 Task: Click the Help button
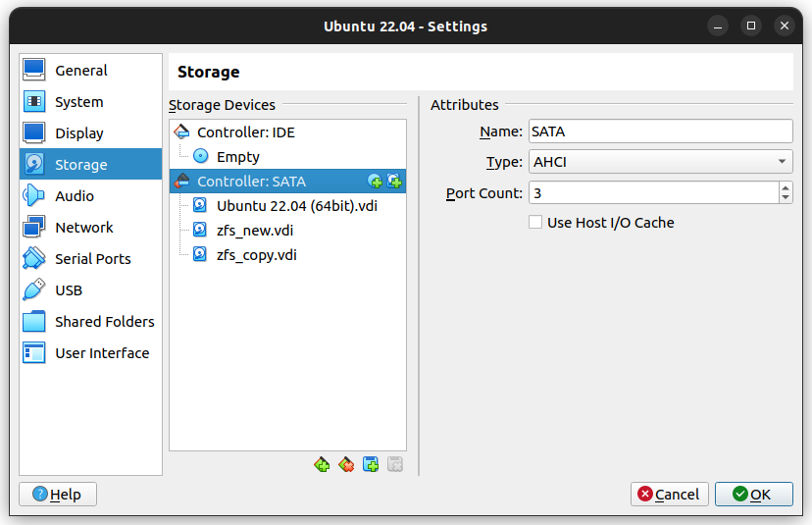pos(58,495)
